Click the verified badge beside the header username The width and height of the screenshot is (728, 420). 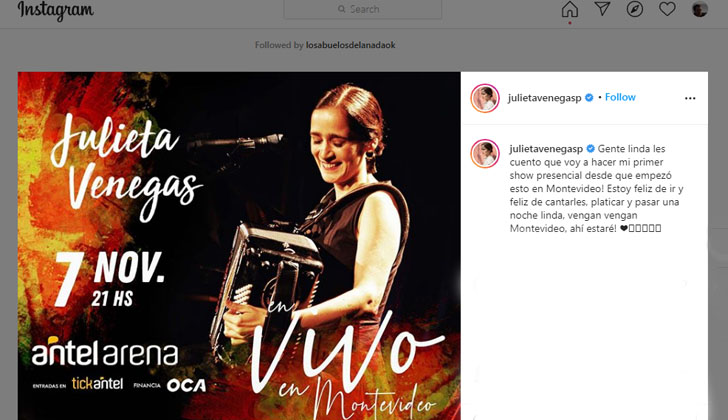point(589,97)
